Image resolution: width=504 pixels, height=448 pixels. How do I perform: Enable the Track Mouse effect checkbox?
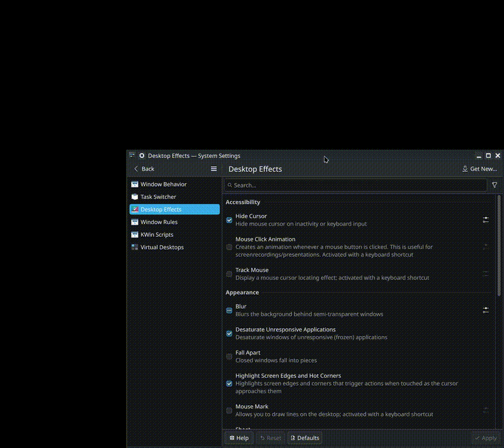(229, 274)
